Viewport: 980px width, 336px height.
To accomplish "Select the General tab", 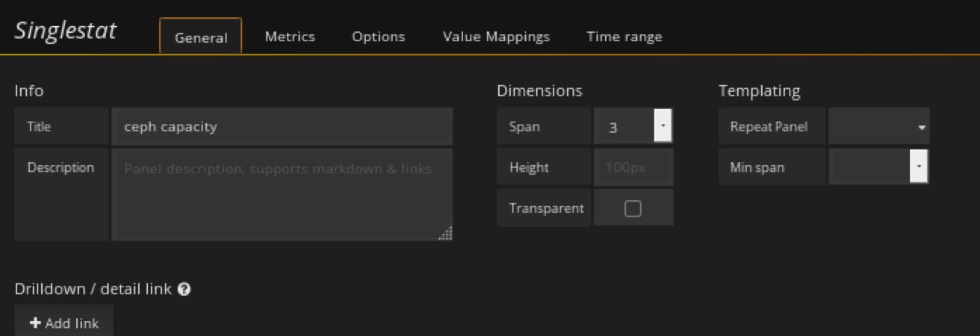I will click(x=201, y=37).
